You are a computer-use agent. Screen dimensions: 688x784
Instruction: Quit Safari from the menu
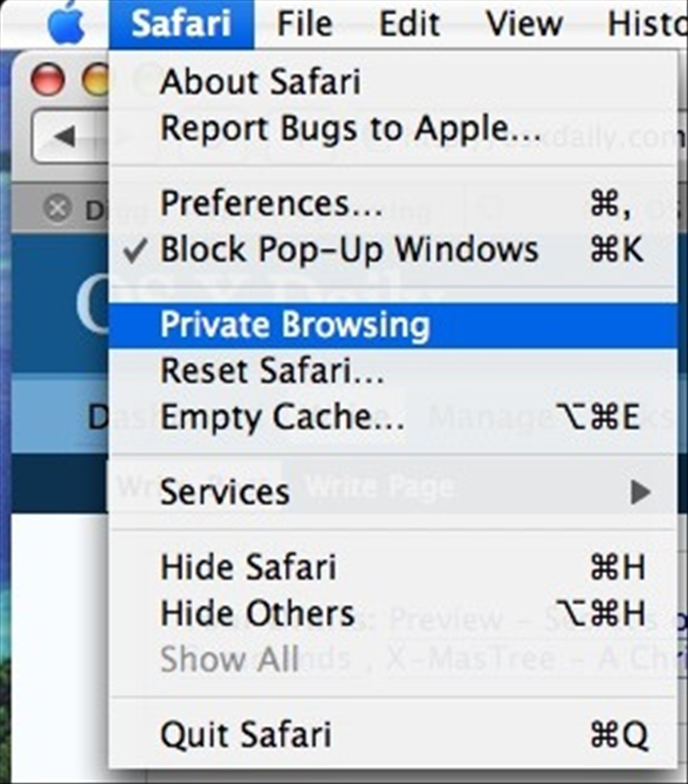tap(393, 735)
